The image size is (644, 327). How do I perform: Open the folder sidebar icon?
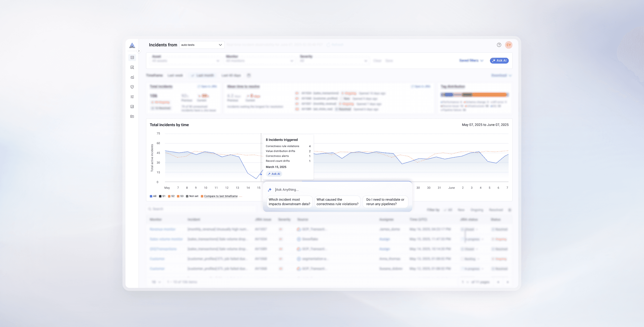[x=132, y=116]
